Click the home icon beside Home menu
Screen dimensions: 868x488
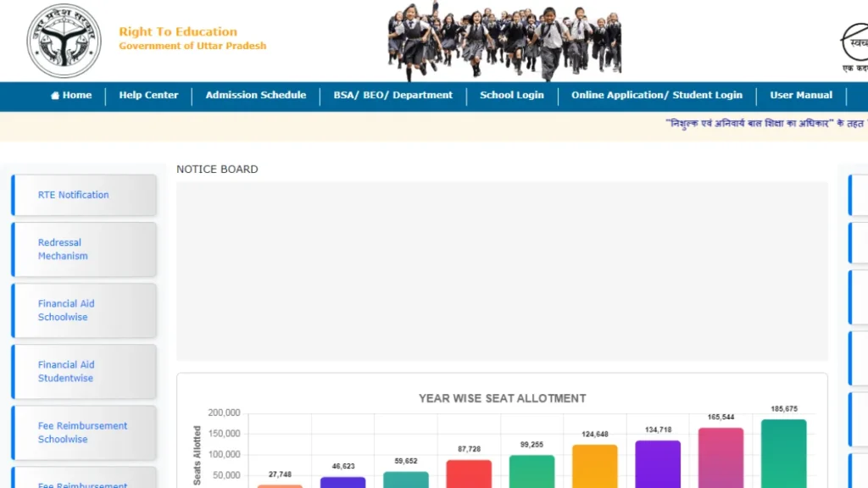tap(53, 96)
